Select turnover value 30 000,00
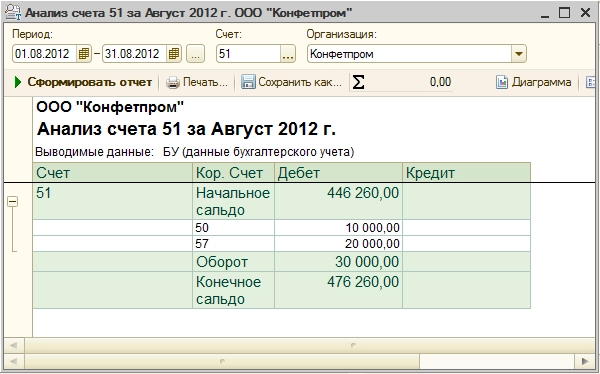This screenshot has height=374, width=600. click(x=338, y=262)
